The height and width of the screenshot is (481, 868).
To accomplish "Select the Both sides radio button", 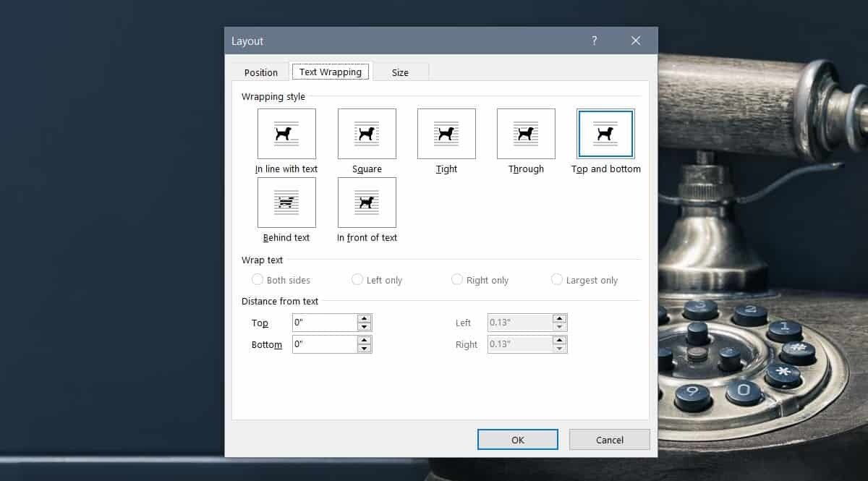I will tap(258, 280).
